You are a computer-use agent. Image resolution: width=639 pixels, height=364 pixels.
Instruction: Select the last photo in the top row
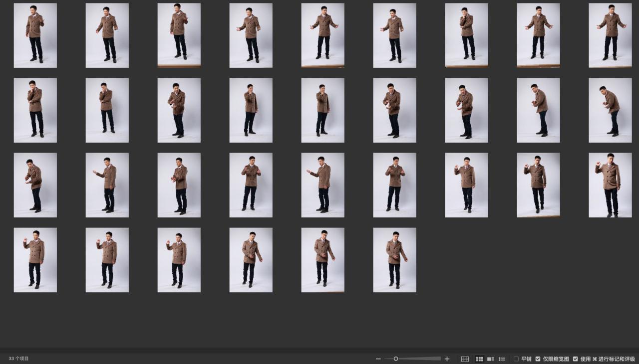pos(610,35)
